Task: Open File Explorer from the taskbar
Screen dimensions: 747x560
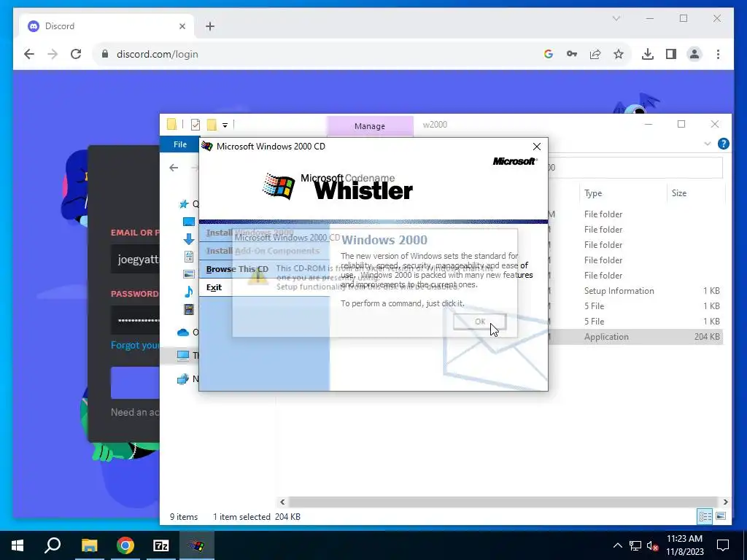Action: (89, 545)
